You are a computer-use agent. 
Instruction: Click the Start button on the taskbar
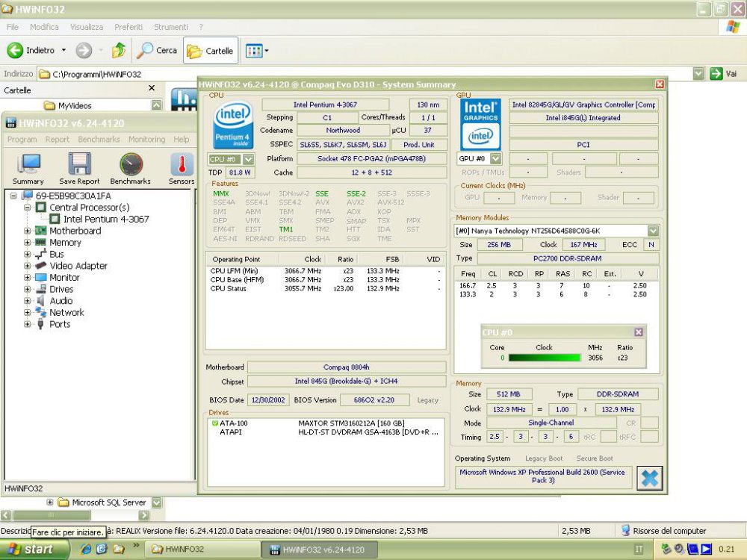click(33, 549)
